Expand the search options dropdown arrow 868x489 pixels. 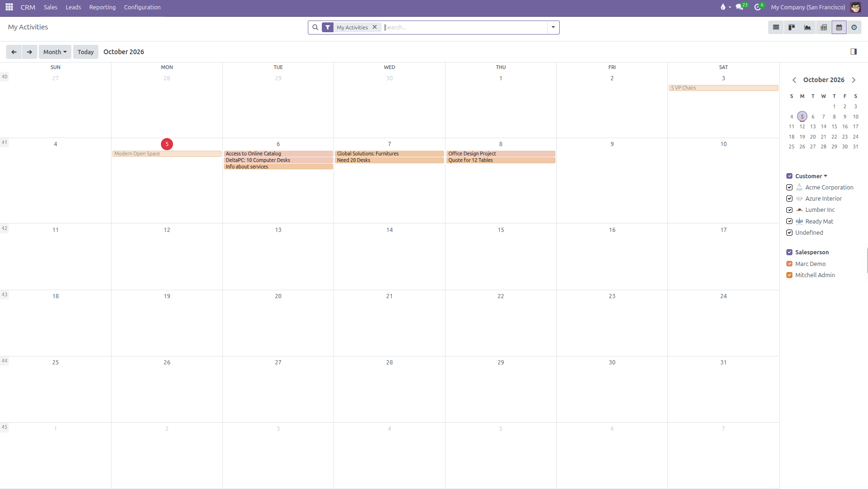553,28
